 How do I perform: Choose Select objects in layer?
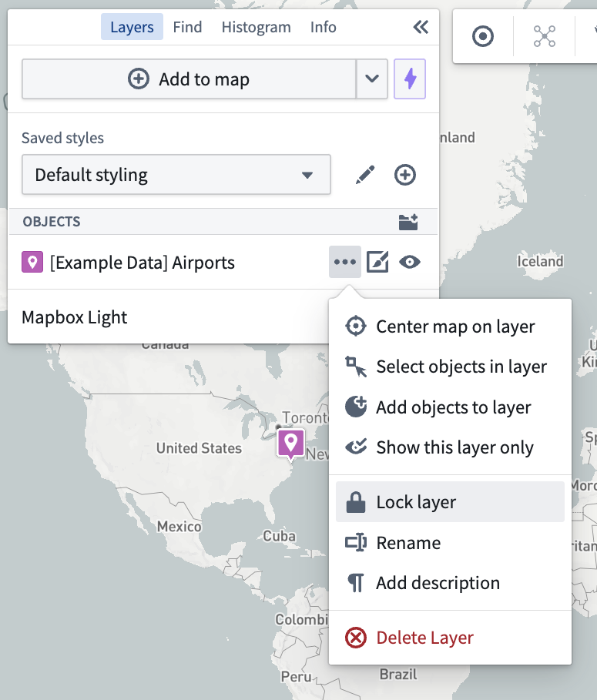pyautogui.click(x=450, y=367)
